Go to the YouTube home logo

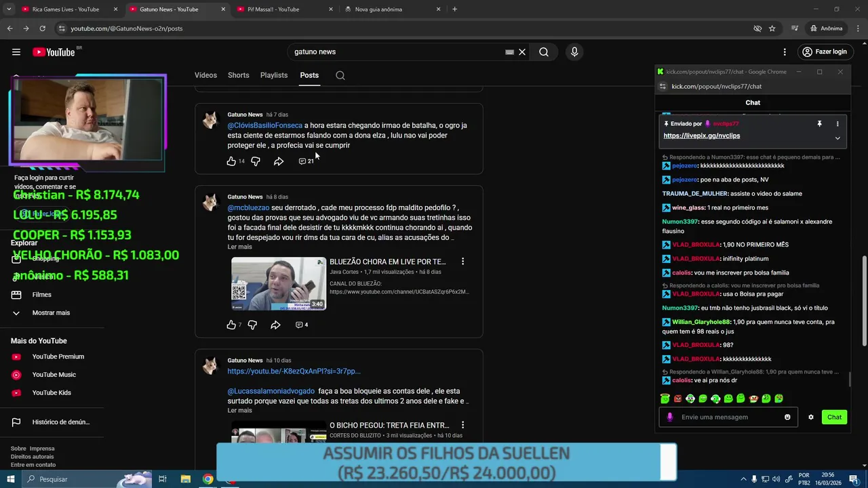coord(54,52)
